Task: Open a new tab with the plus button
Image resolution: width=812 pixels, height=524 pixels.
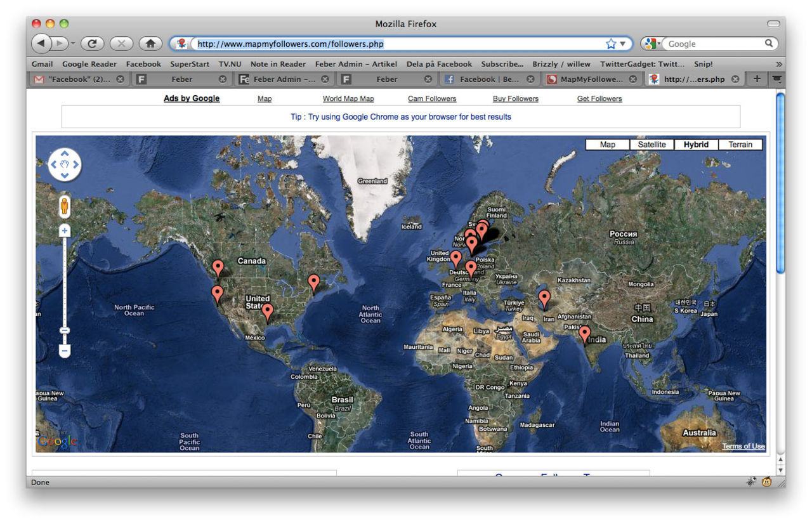Action: coord(756,79)
